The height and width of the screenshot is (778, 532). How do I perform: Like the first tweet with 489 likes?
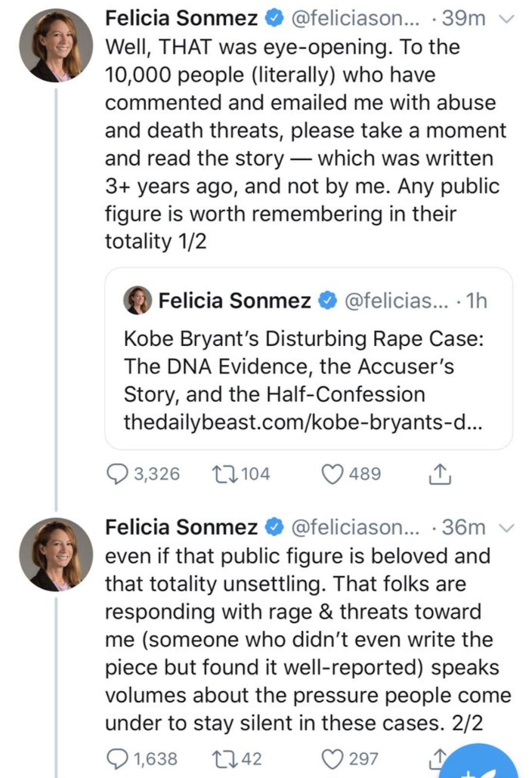point(333,474)
